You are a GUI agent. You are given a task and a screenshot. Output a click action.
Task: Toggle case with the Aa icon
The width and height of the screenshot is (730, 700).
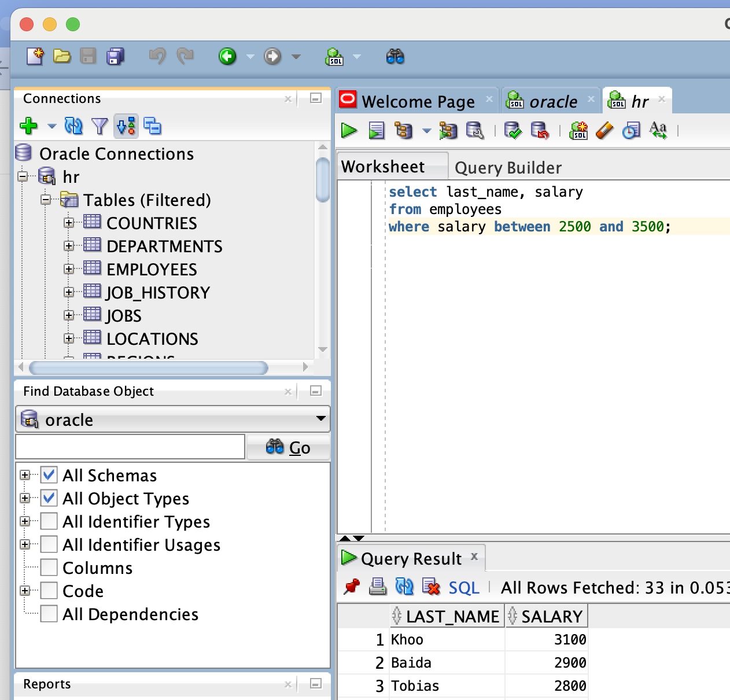pos(658,130)
